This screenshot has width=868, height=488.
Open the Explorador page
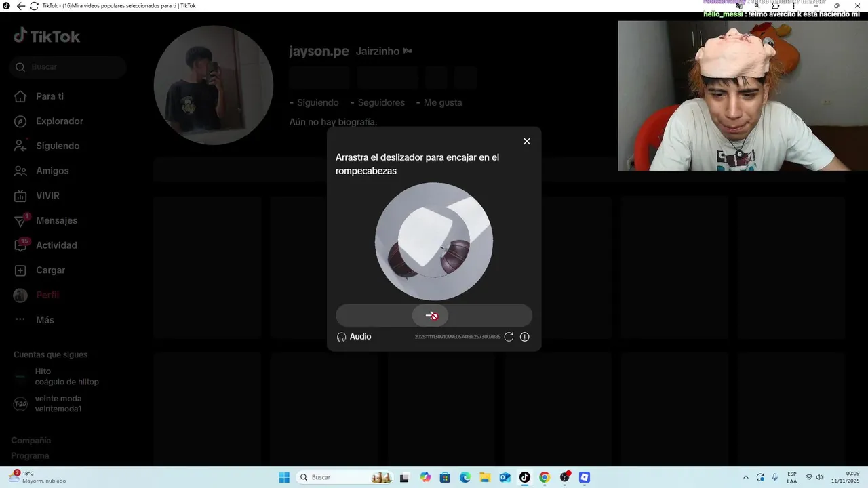[x=49, y=121]
